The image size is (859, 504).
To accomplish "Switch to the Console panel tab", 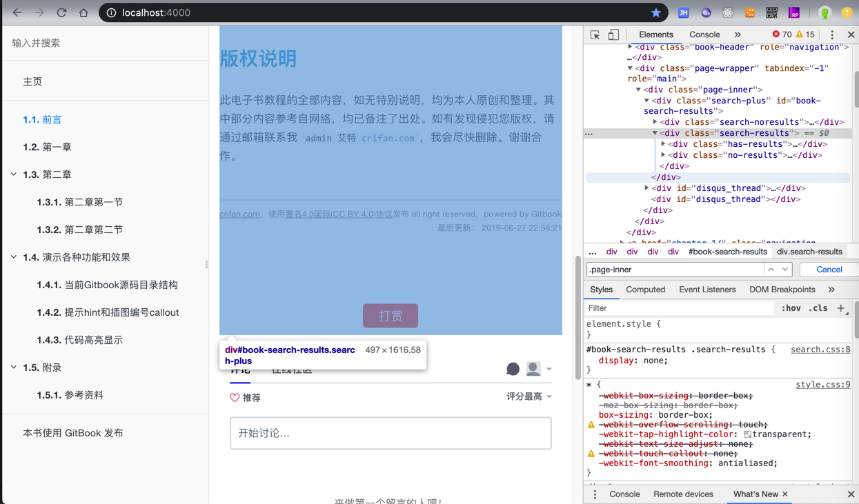I will tap(704, 34).
